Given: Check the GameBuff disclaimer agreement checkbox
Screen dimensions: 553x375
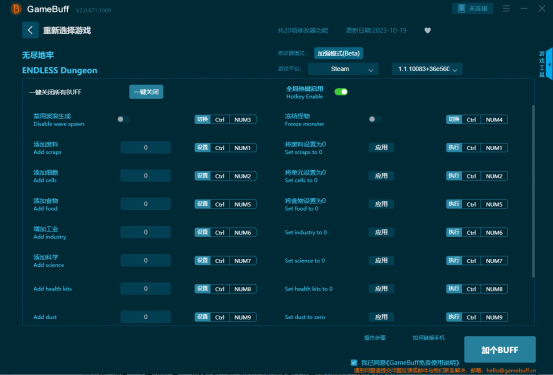Looking at the screenshot, I should click(354, 362).
